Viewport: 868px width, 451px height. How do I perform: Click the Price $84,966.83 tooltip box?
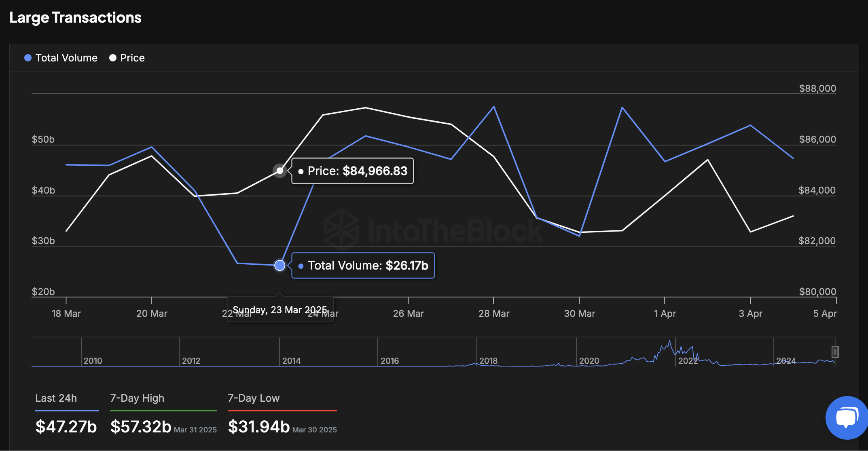click(353, 171)
